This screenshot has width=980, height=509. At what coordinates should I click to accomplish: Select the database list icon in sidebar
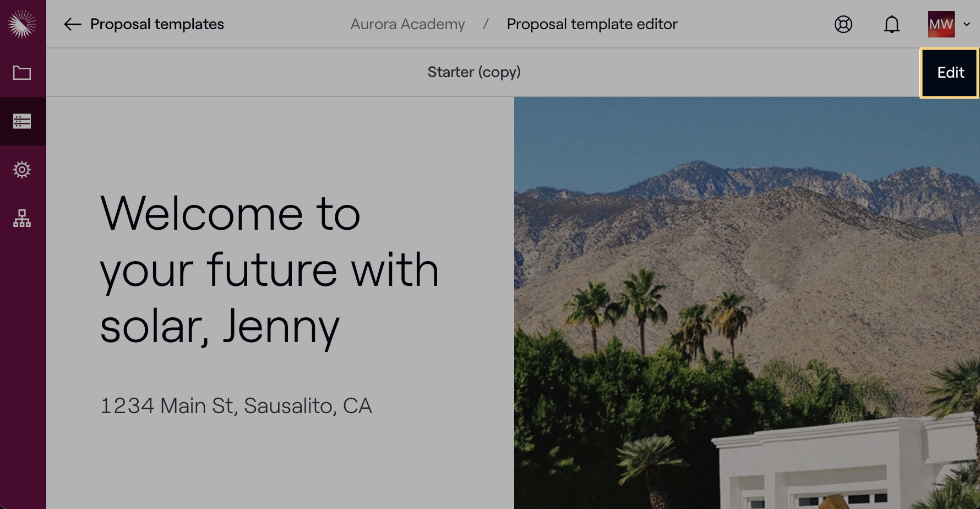[x=22, y=121]
